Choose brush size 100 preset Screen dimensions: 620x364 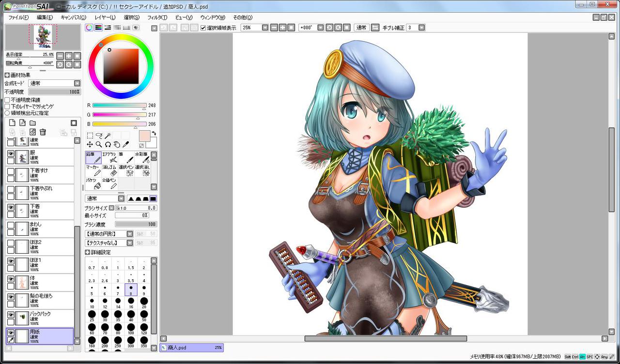(131, 329)
